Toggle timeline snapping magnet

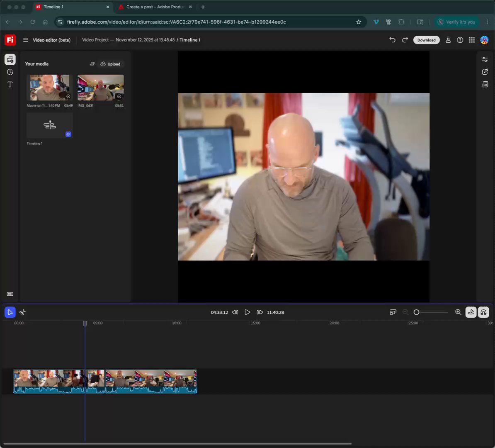coord(483,312)
